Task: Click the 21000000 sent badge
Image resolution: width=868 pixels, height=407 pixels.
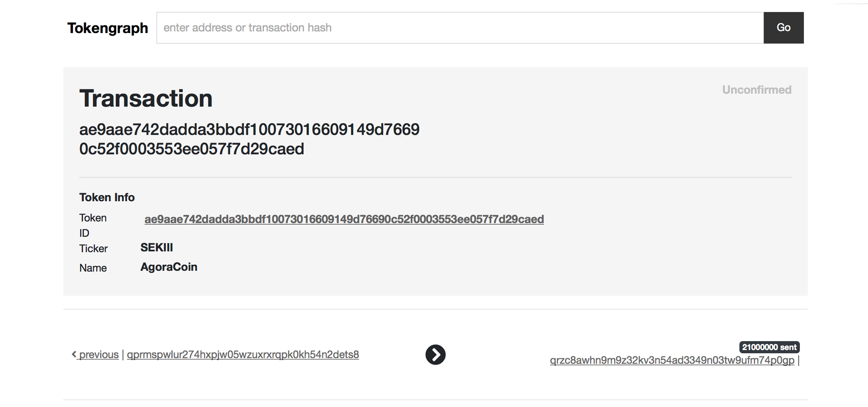Action: coord(769,347)
